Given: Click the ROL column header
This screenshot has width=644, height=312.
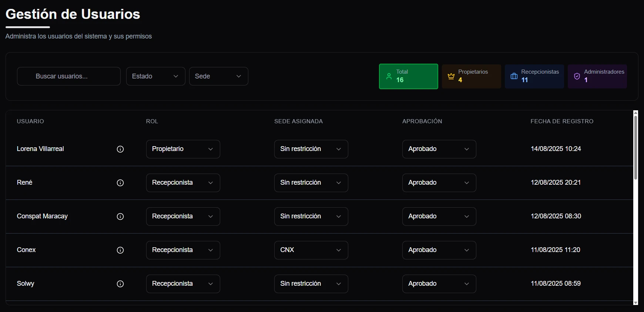Looking at the screenshot, I should tap(152, 121).
